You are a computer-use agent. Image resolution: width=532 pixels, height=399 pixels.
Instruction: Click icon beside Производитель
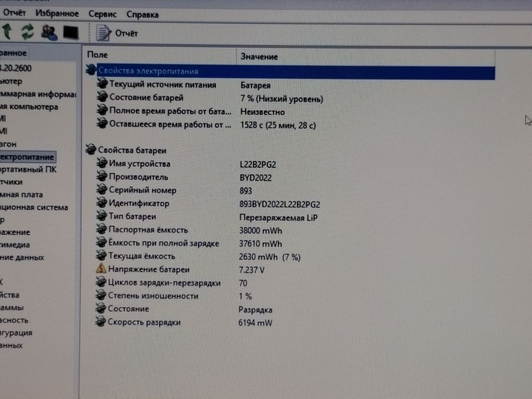(102, 176)
